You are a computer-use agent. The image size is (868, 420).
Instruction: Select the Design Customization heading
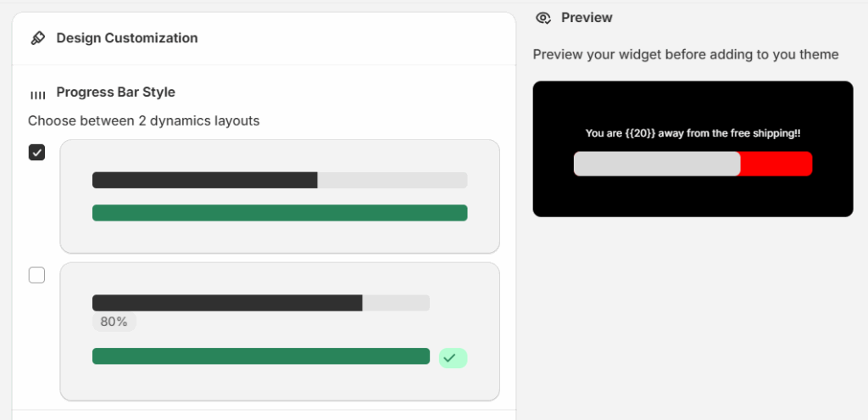pos(127,38)
